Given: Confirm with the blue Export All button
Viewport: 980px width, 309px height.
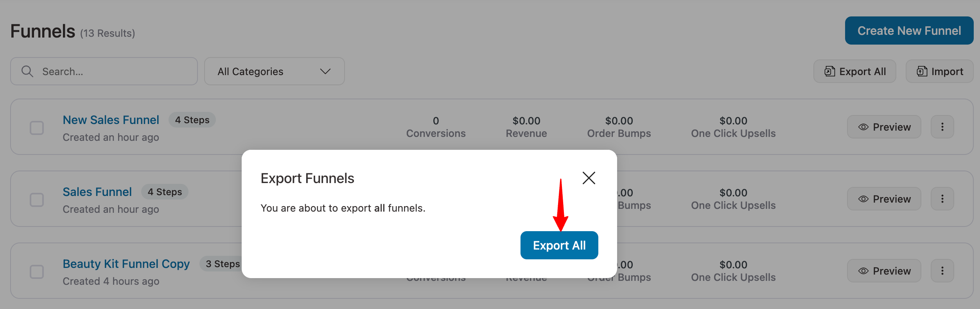Looking at the screenshot, I should coord(559,245).
